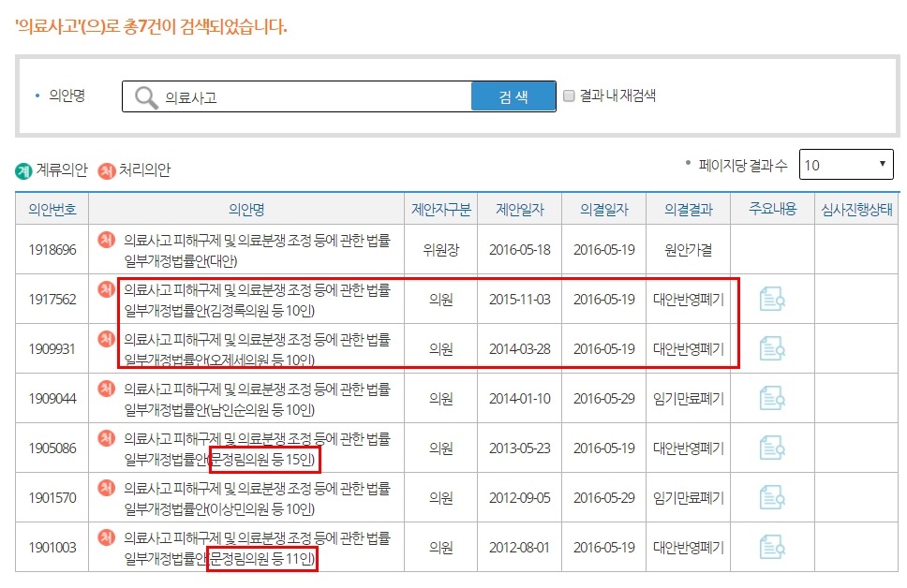Open 주요내용 document icon for bill 1917562
Viewport: 907px width, 588px height.
tap(770, 300)
